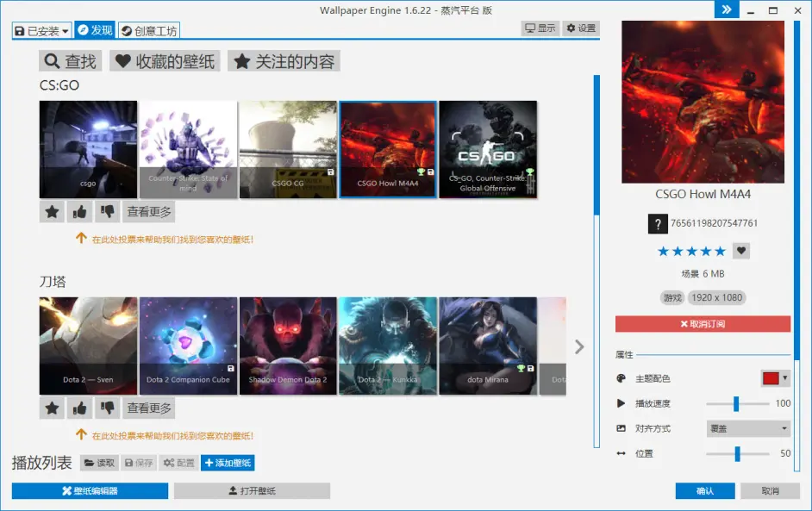The image size is (812, 511).
Task: Open the 查找 search section
Action: coord(71,61)
